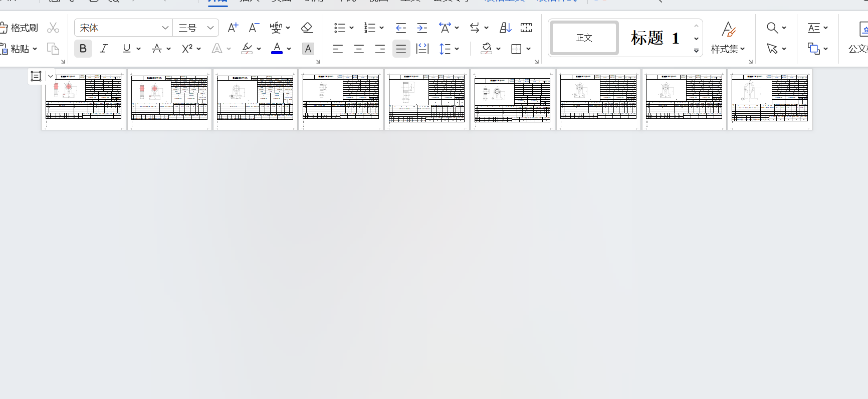
Task: Open the superscript options dropdown arrow
Action: pyautogui.click(x=199, y=49)
